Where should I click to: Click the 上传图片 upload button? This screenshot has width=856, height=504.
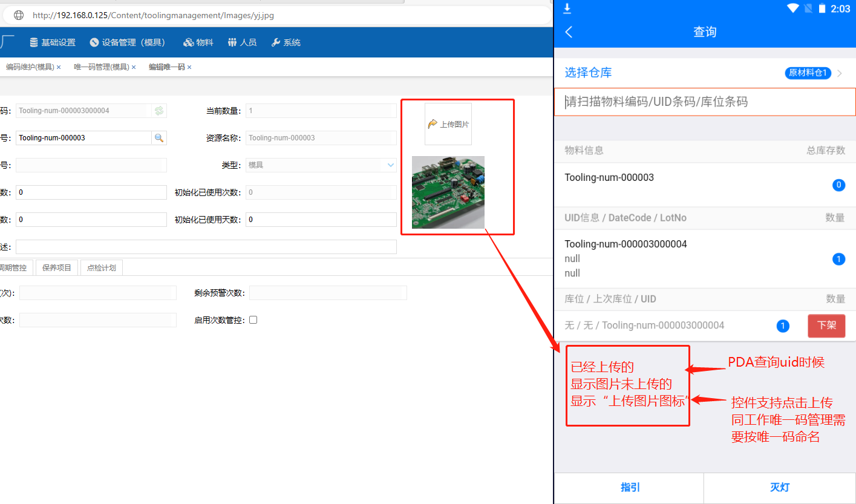[448, 124]
